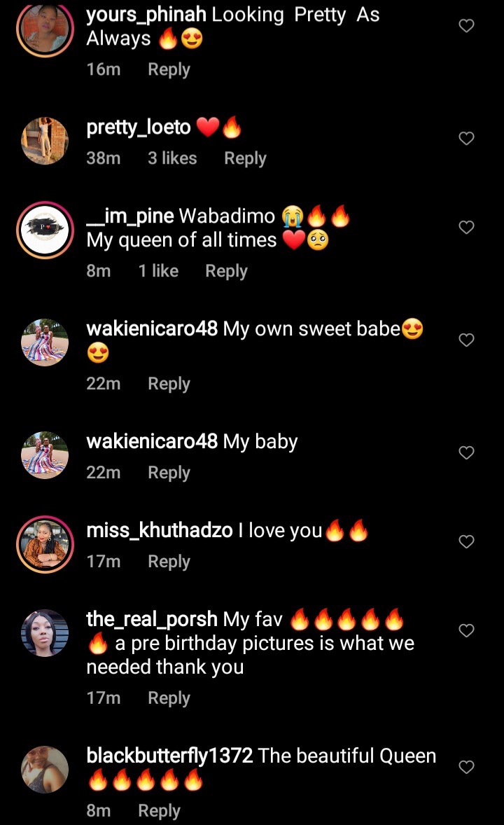Reply to blackbutterfly1372's comment
The height and width of the screenshot is (825, 504).
160,811
